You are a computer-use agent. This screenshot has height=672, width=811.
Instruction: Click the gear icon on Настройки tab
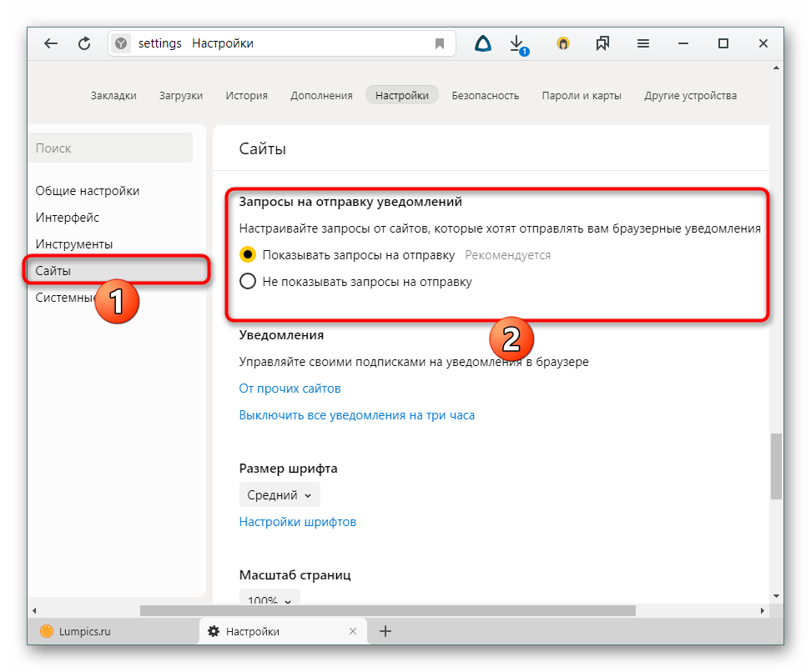point(214,631)
